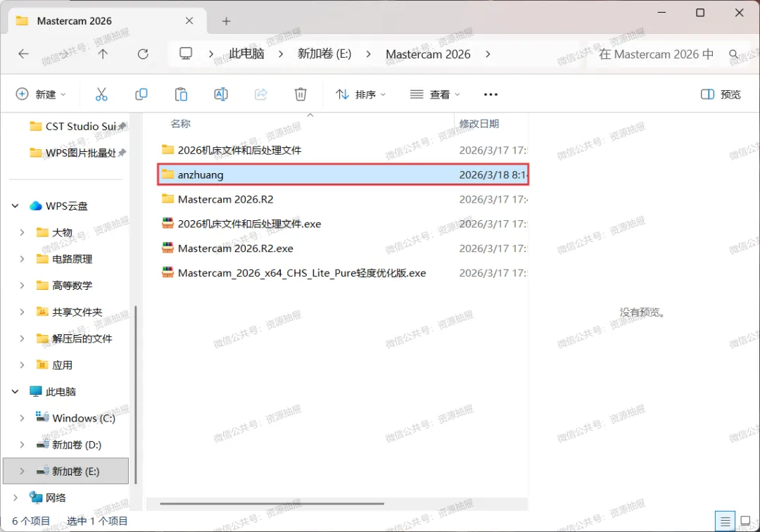Click the Share icon in toolbar
Screen dimensions: 760x532
pos(261,94)
